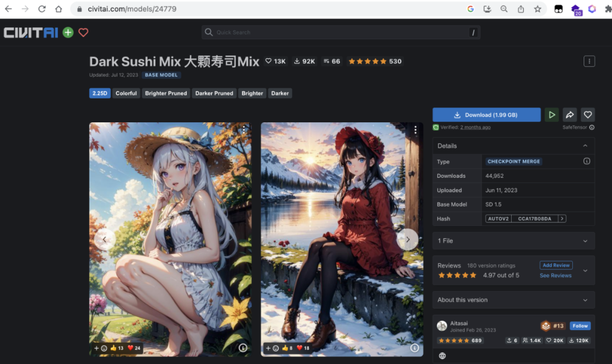Open page options menu at top right
Screen dimensions: 612x364
(589, 61)
